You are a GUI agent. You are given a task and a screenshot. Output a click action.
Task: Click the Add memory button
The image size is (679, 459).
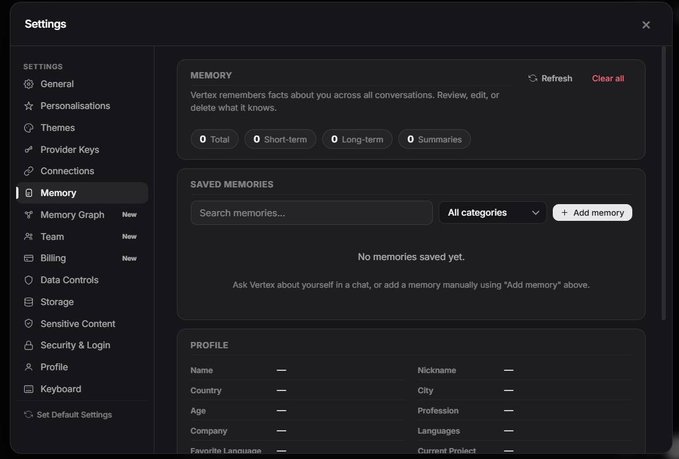click(x=592, y=213)
